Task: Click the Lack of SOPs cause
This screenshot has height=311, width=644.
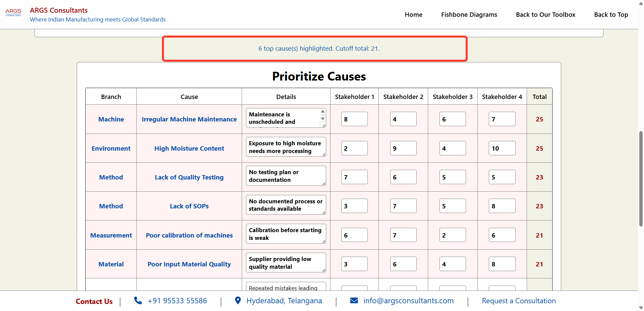Action: pyautogui.click(x=189, y=206)
